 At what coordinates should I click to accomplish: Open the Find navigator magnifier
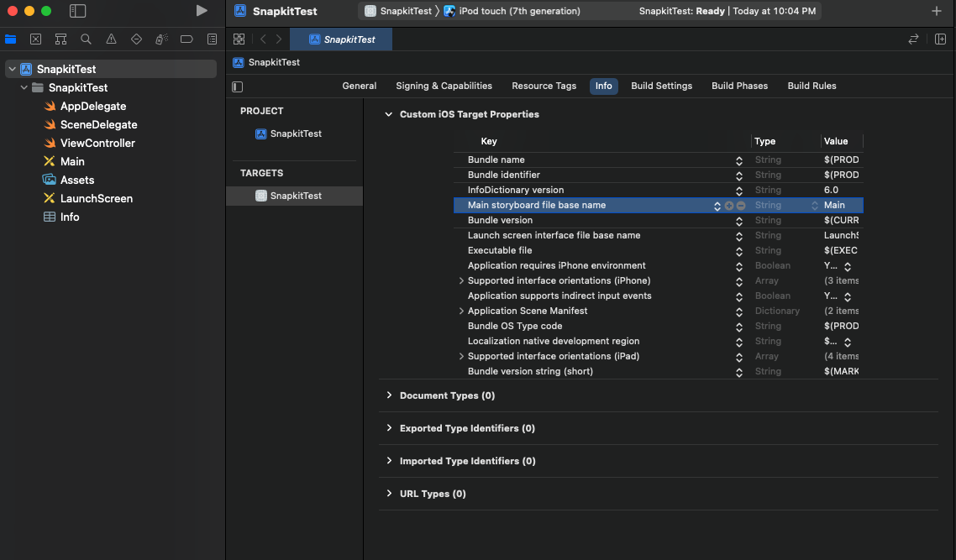(x=86, y=39)
